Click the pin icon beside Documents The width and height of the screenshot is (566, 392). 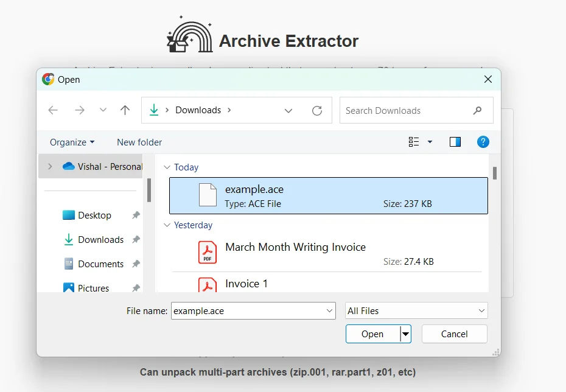coord(136,264)
